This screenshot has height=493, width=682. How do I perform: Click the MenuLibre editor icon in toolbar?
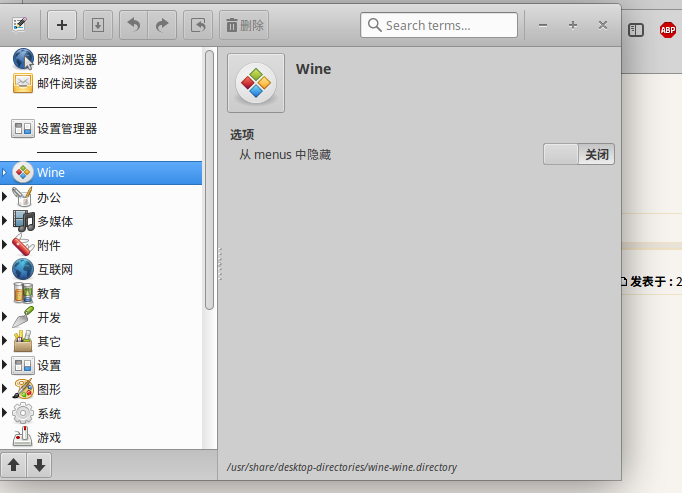pos(20,25)
